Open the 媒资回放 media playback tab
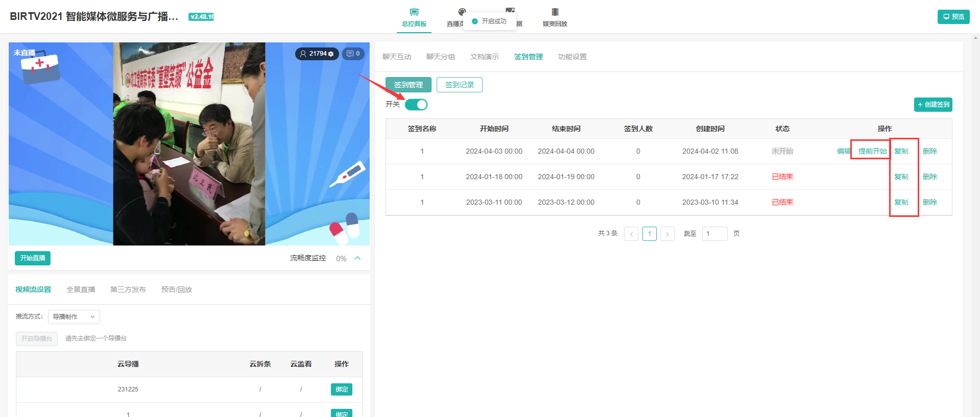This screenshot has width=980, height=417. (555, 17)
